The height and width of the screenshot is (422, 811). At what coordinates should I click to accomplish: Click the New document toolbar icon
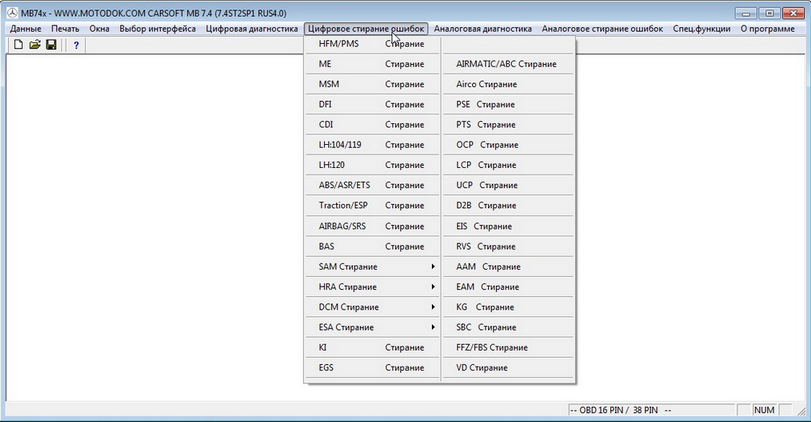pos(18,45)
